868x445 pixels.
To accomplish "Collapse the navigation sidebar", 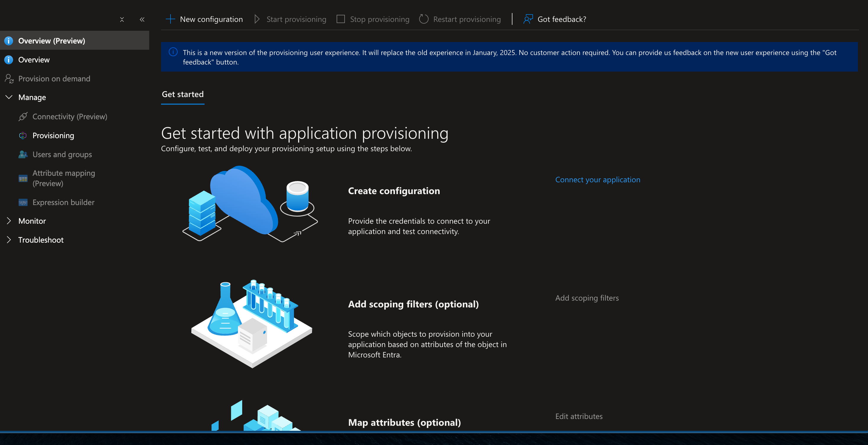I will (x=142, y=19).
